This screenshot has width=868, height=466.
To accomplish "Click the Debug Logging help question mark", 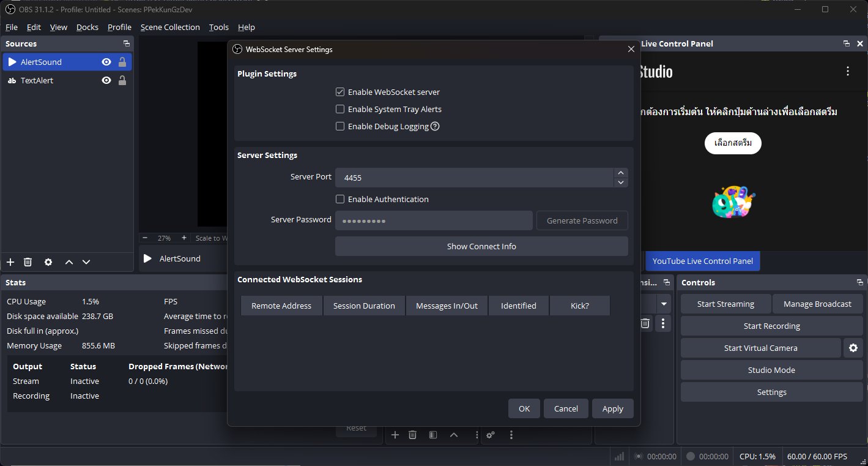I will pos(435,126).
